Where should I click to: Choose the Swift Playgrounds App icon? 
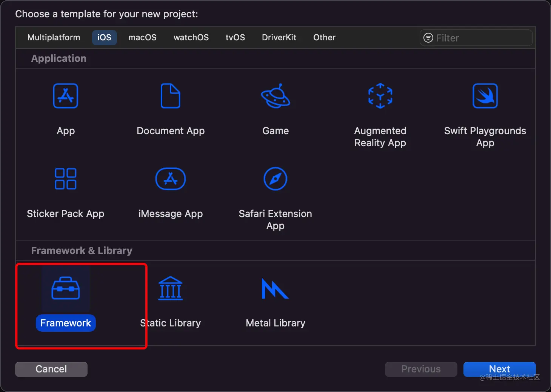tap(485, 96)
